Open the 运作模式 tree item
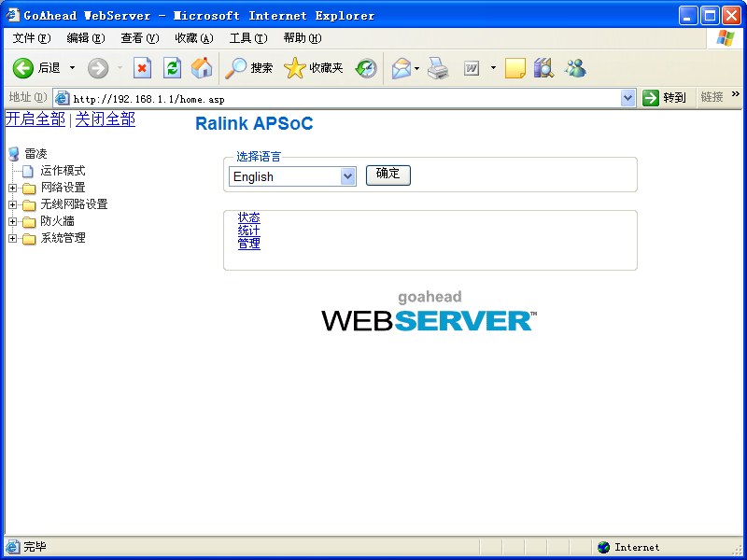The height and width of the screenshot is (560, 747). (63, 171)
